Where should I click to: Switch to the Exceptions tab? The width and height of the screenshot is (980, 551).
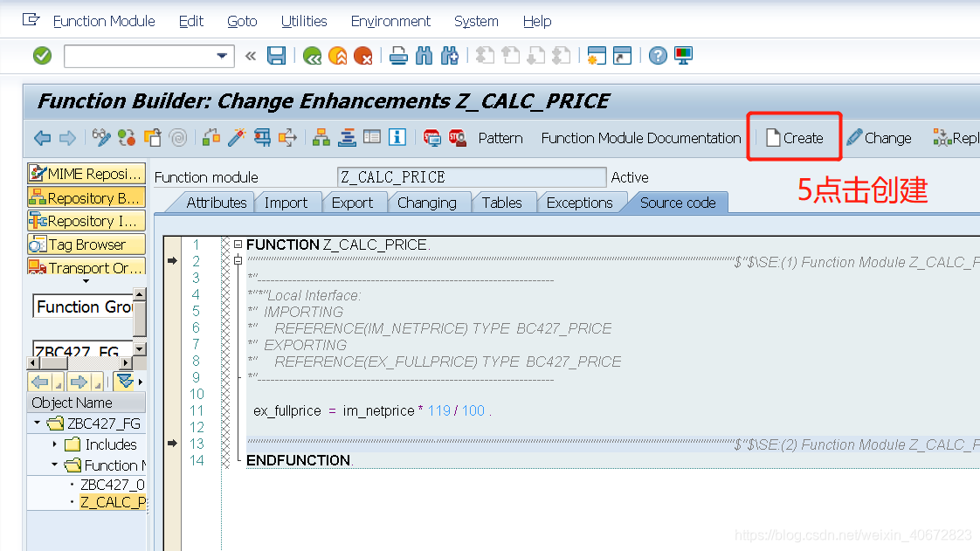click(579, 203)
